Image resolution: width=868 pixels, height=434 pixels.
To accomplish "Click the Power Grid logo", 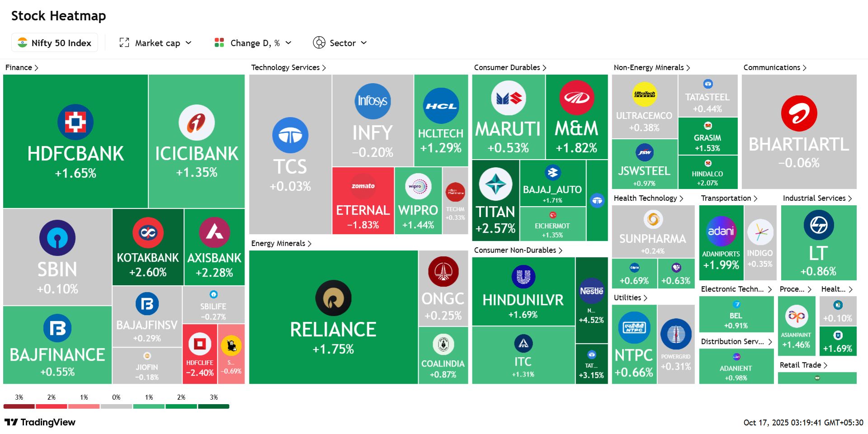I will (676, 334).
